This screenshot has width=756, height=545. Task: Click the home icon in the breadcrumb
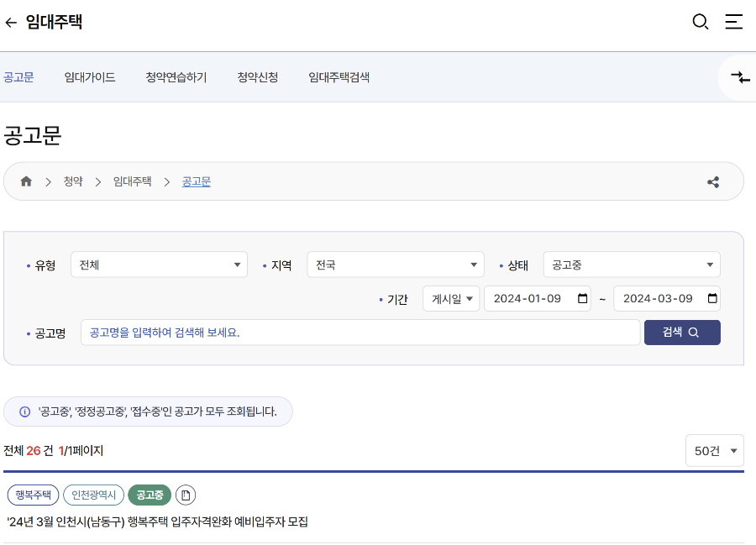(25, 181)
